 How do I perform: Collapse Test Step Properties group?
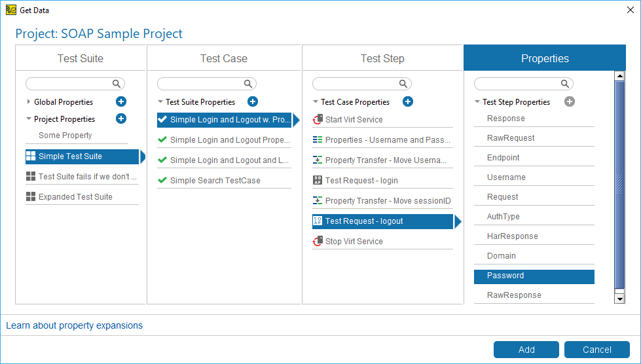pyautogui.click(x=477, y=101)
